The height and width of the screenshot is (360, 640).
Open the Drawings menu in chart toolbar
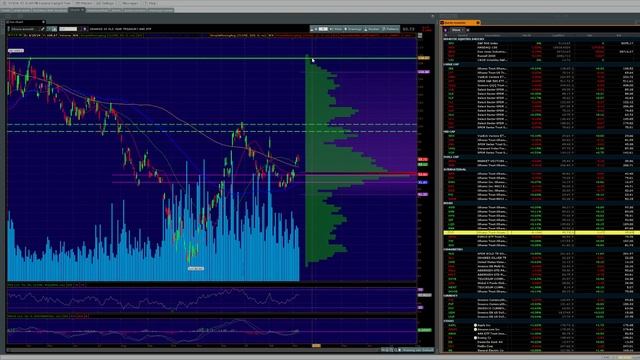[353, 29]
